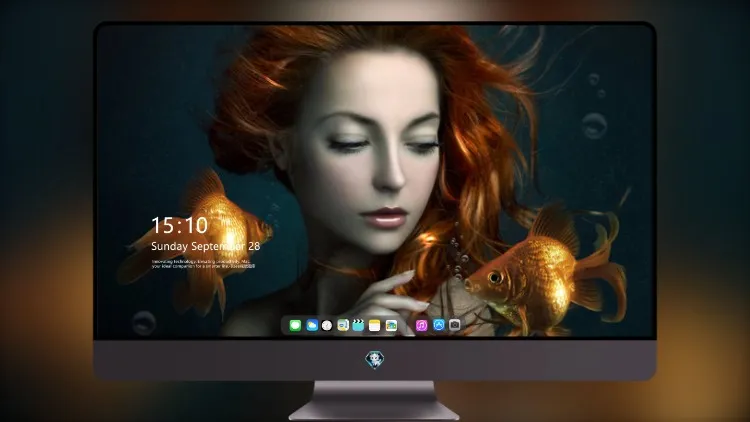Click the Sunday September 28 date text
This screenshot has width=750, height=422.
206,246
